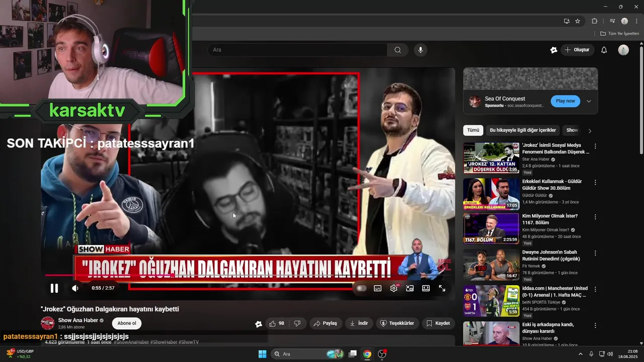Bookmark this page with the star icon
Viewport: 644px width, 362px height.
click(578, 21)
